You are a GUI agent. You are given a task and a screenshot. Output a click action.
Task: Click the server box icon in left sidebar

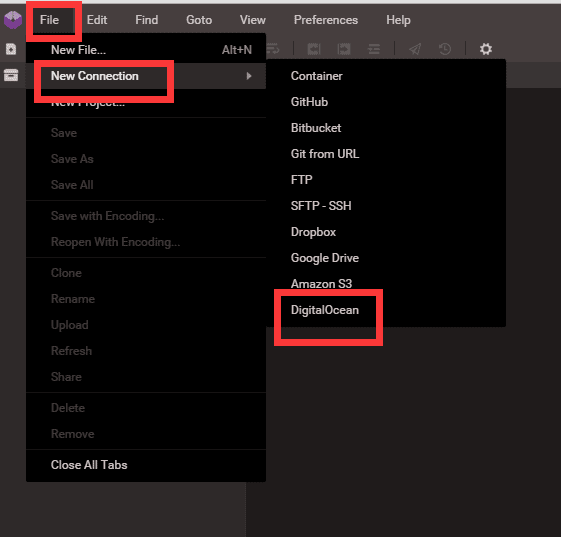point(11,75)
